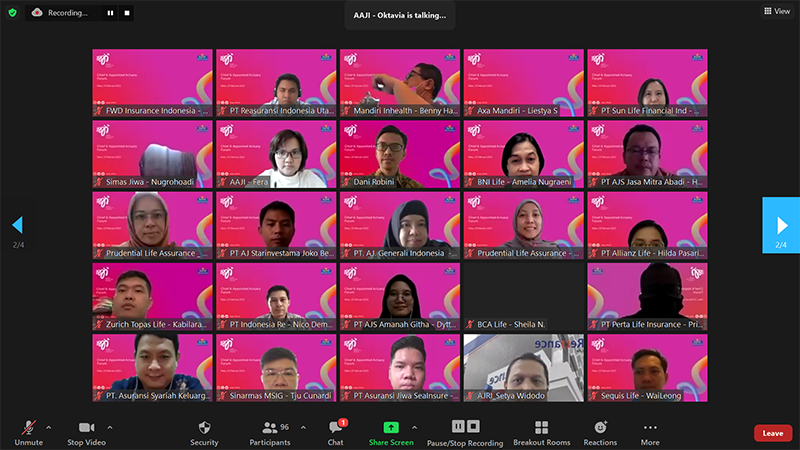The height and width of the screenshot is (450, 800).
Task: Select PT Allianz Life - Hilda Pasari tile
Action: point(647,226)
